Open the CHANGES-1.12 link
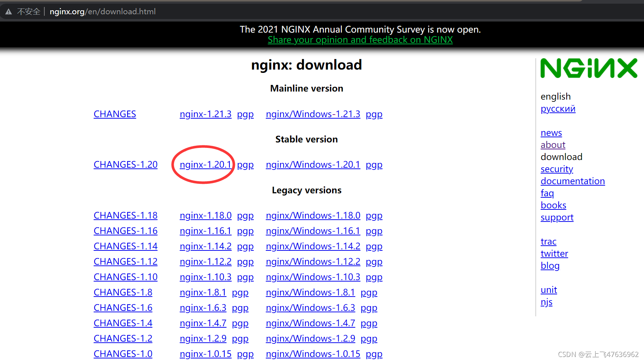This screenshot has height=361, width=644. point(126,262)
